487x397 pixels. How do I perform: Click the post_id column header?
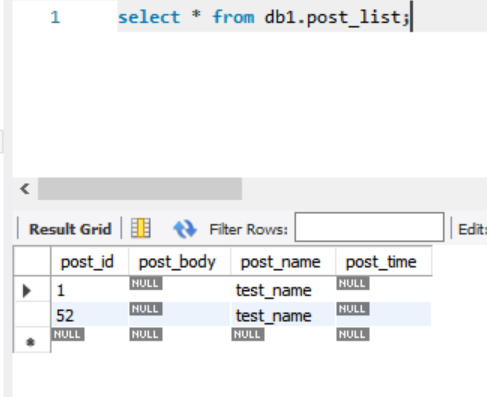tap(90, 261)
